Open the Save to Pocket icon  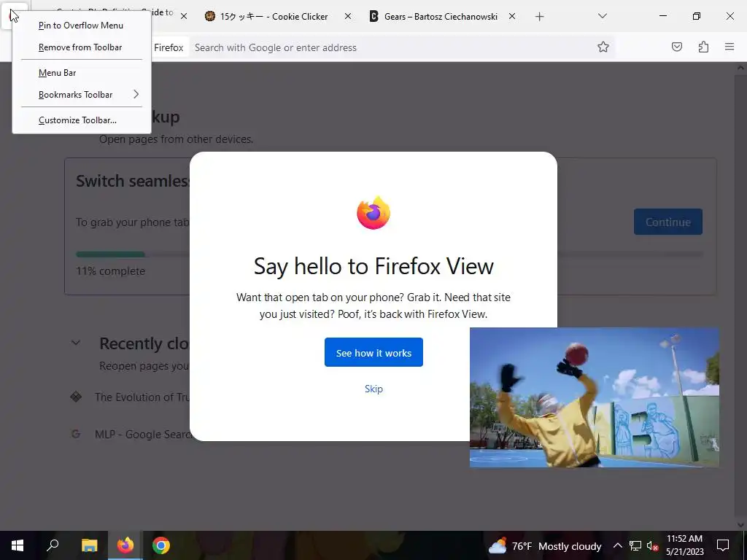pos(677,47)
